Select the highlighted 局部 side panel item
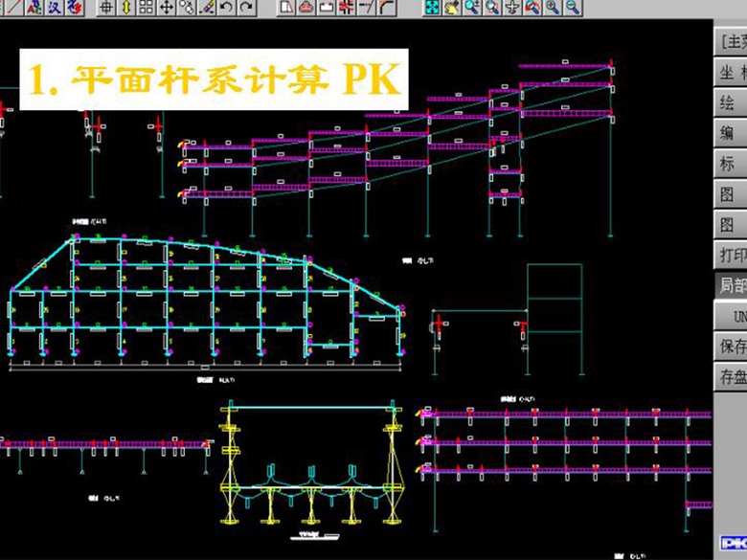Screen dimensions: 747x560 733,286
